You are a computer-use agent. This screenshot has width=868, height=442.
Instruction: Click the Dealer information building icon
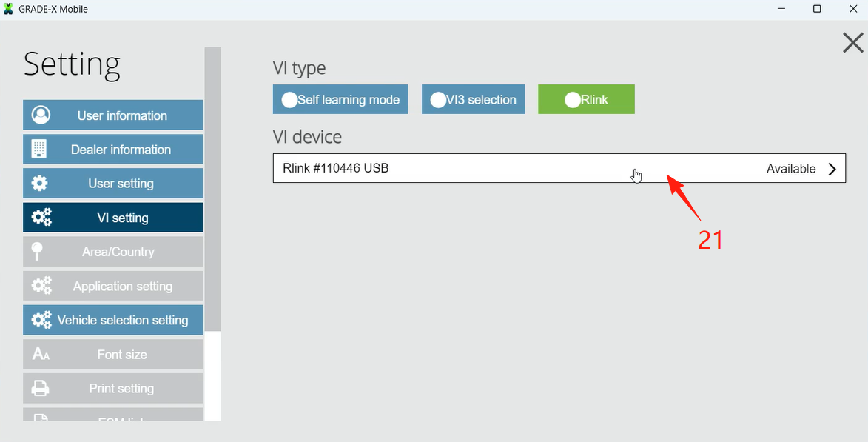[x=39, y=150]
